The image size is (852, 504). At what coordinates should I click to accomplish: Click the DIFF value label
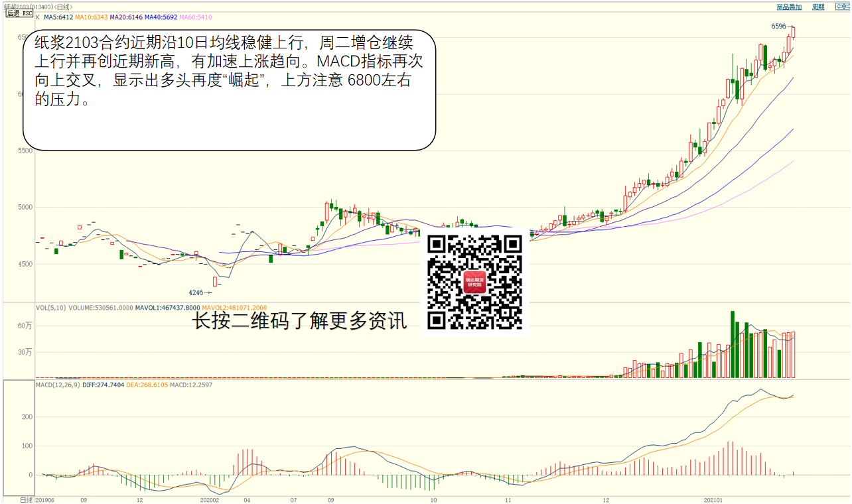pyautogui.click(x=104, y=385)
